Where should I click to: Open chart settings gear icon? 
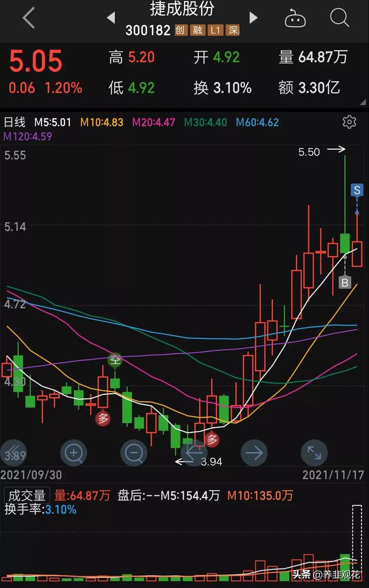tap(349, 122)
